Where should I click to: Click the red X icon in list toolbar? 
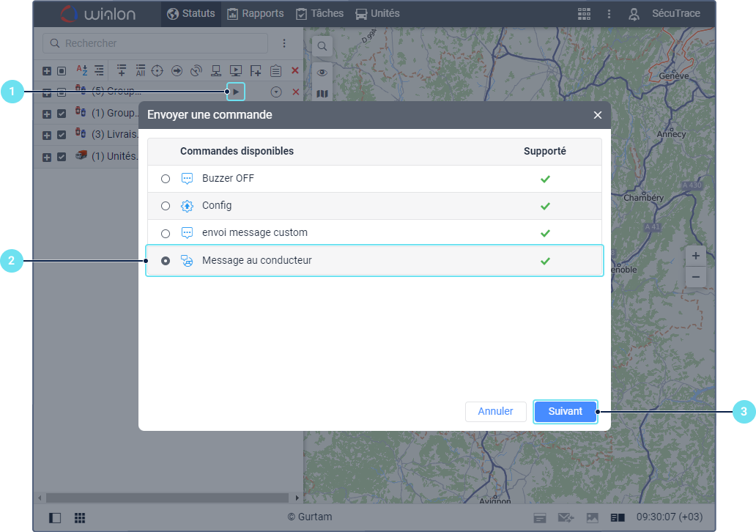point(295,70)
